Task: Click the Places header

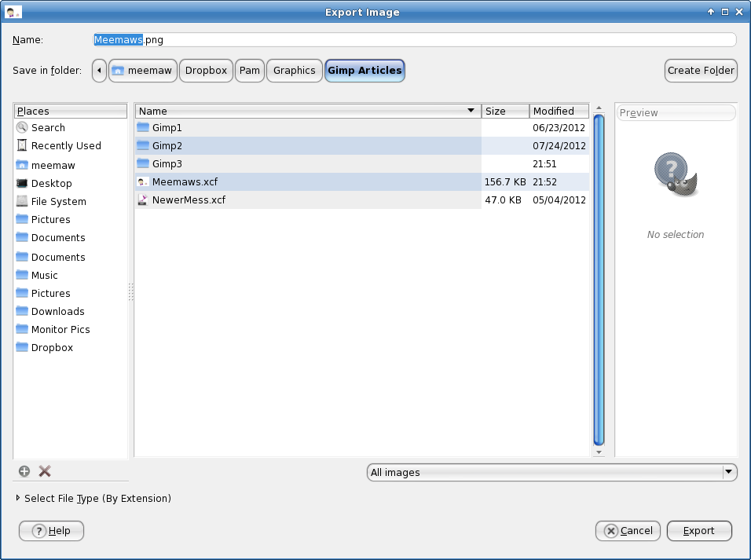Action: pyautogui.click(x=71, y=112)
